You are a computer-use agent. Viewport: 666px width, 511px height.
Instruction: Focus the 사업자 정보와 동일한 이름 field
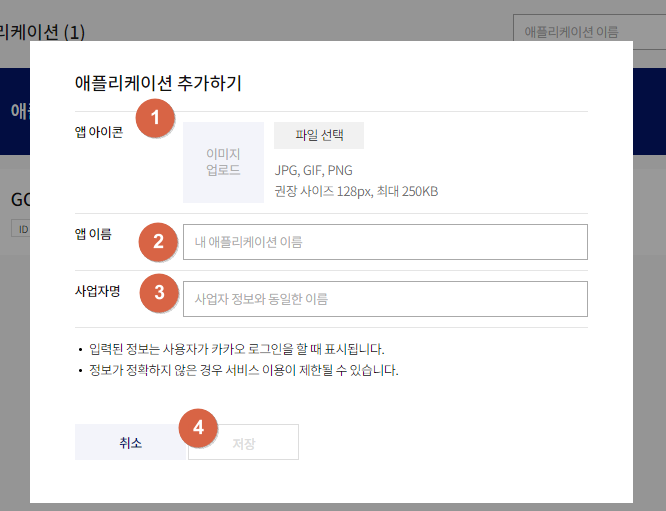pos(385,299)
